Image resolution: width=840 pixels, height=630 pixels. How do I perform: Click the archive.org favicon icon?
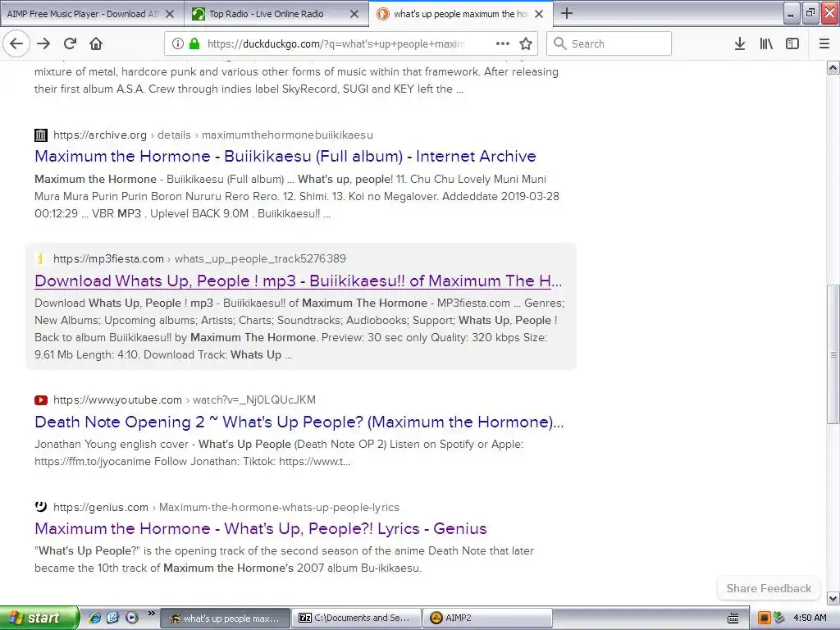click(41, 135)
